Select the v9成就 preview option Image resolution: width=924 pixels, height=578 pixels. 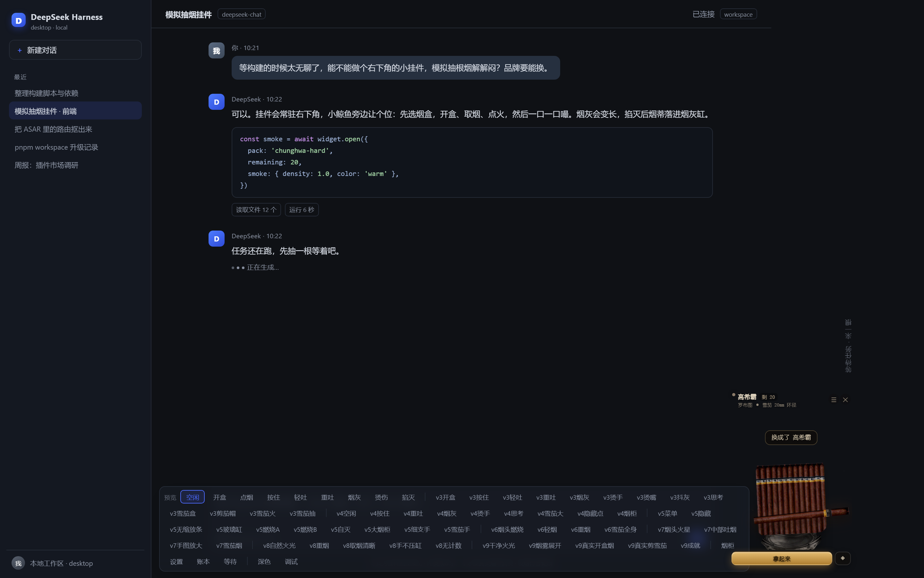[x=690, y=545]
